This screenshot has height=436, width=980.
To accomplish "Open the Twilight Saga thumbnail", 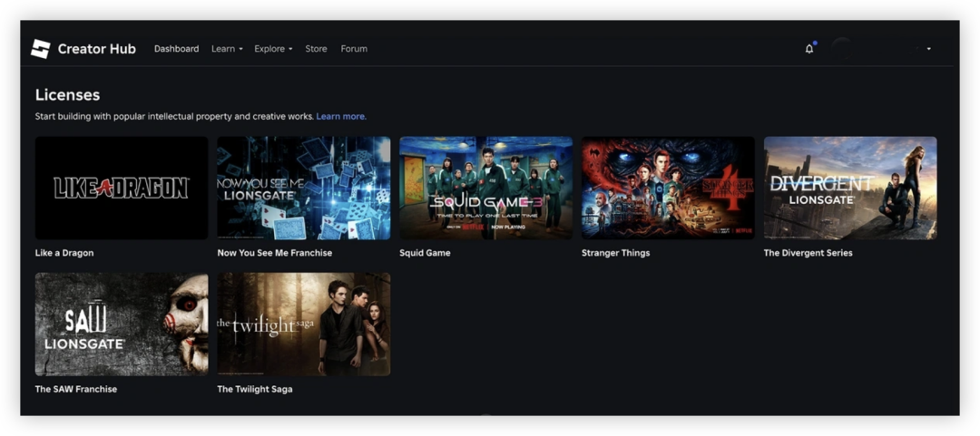I will (x=304, y=325).
